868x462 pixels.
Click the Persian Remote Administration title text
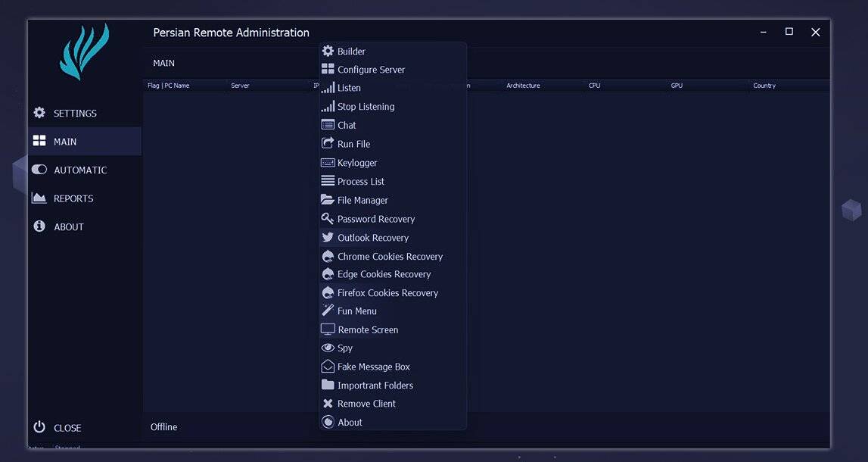click(232, 33)
